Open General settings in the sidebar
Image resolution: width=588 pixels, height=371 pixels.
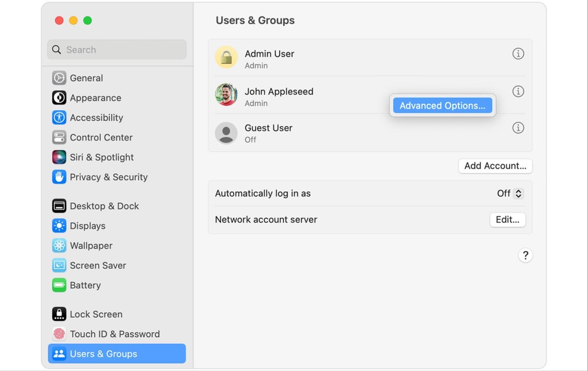[86, 78]
